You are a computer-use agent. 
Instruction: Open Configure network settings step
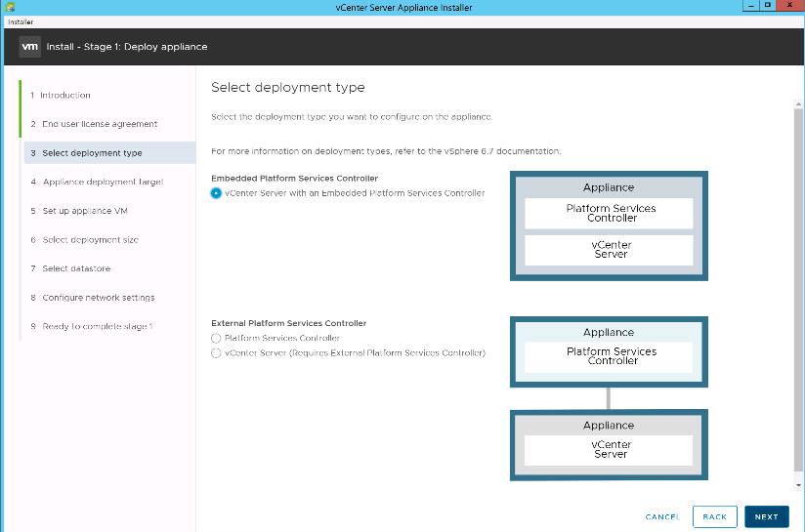pyautogui.click(x=98, y=298)
